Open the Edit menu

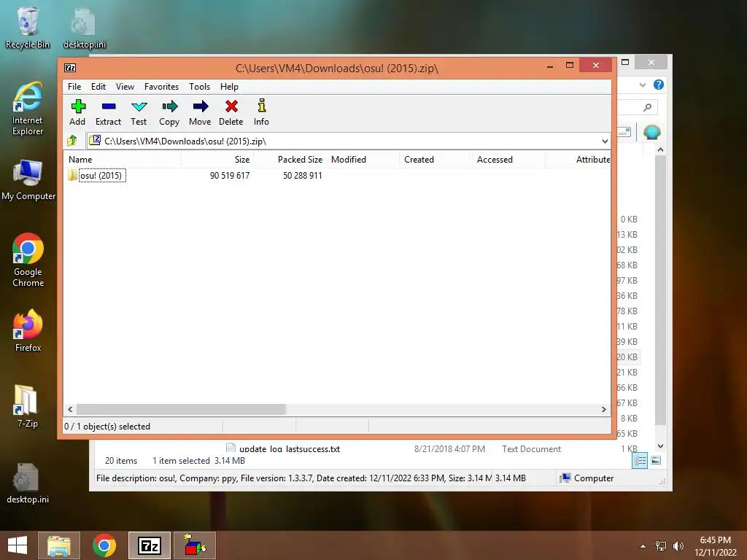point(98,87)
